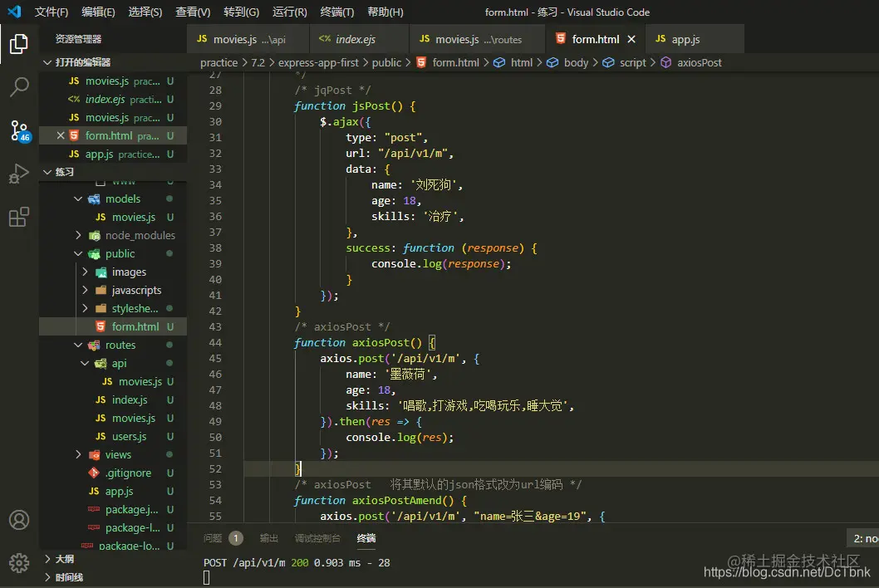This screenshot has height=588, width=879.
Task: Switch to the 调试控制台 panel tab
Action: tap(317, 538)
